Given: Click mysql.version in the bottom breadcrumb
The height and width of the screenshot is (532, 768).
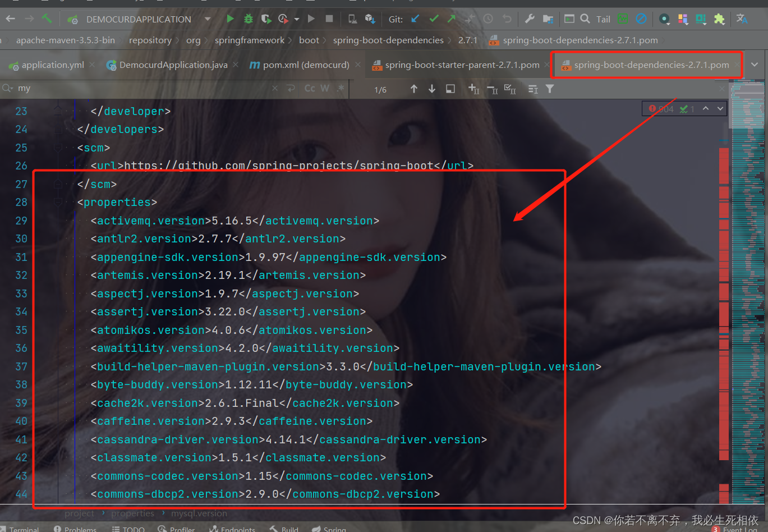Looking at the screenshot, I should [199, 513].
